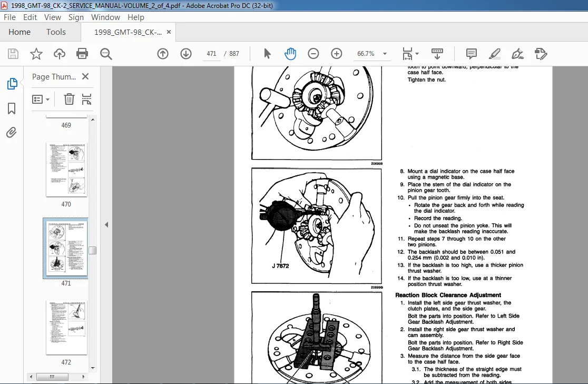Open the Sign menu
This screenshot has width=588, height=384.
click(x=76, y=17)
